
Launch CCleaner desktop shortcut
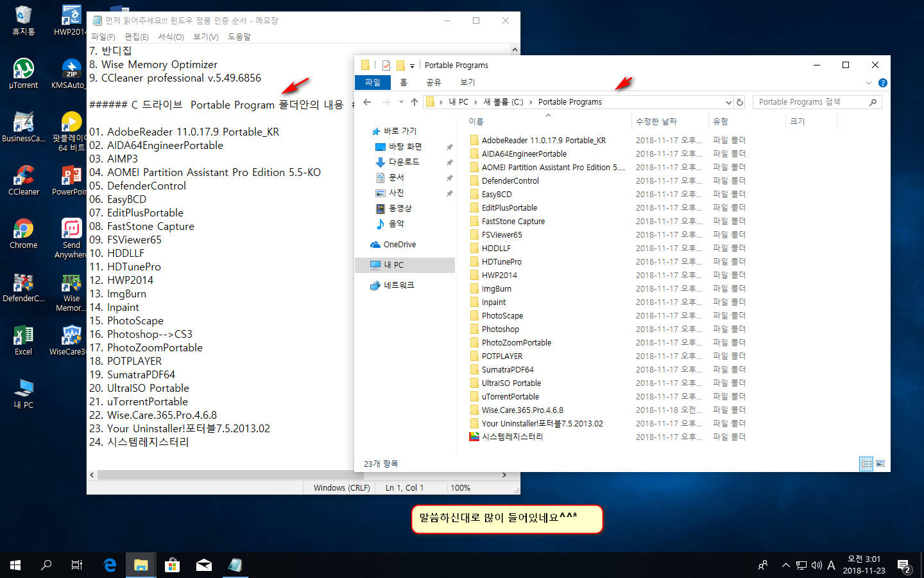point(23,179)
